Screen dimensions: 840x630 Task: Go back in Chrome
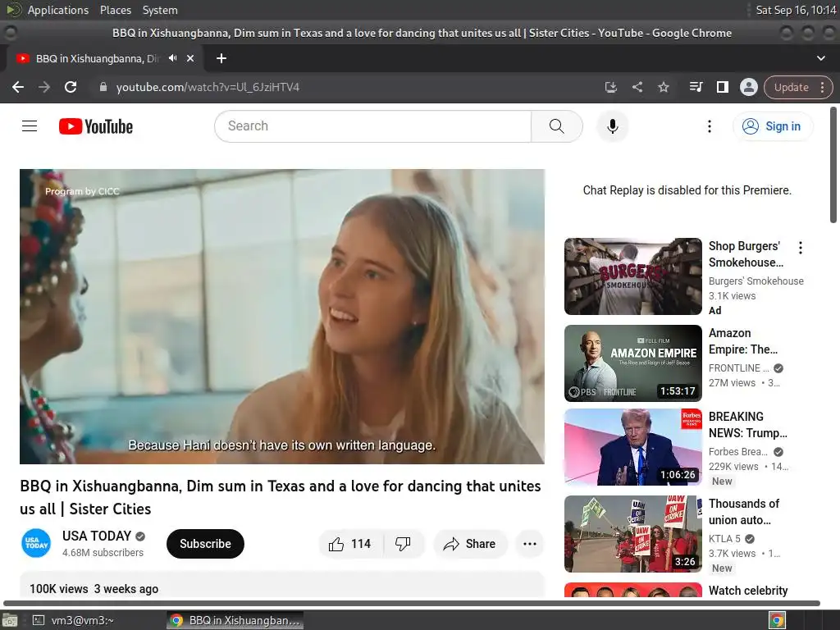pyautogui.click(x=18, y=87)
